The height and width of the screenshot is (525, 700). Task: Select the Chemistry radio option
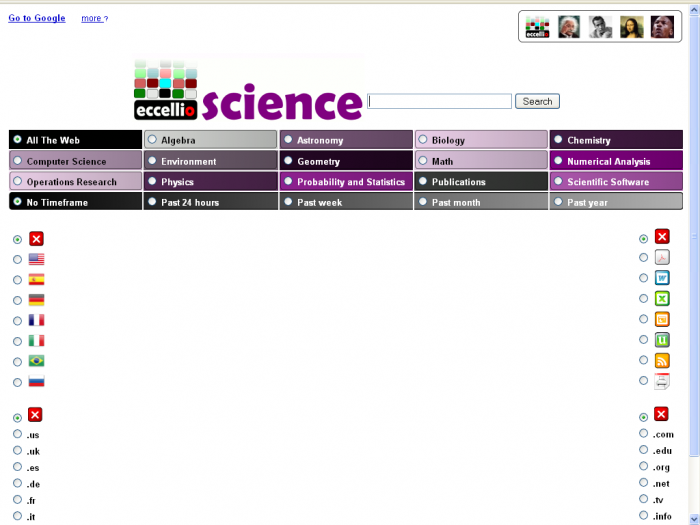point(558,139)
